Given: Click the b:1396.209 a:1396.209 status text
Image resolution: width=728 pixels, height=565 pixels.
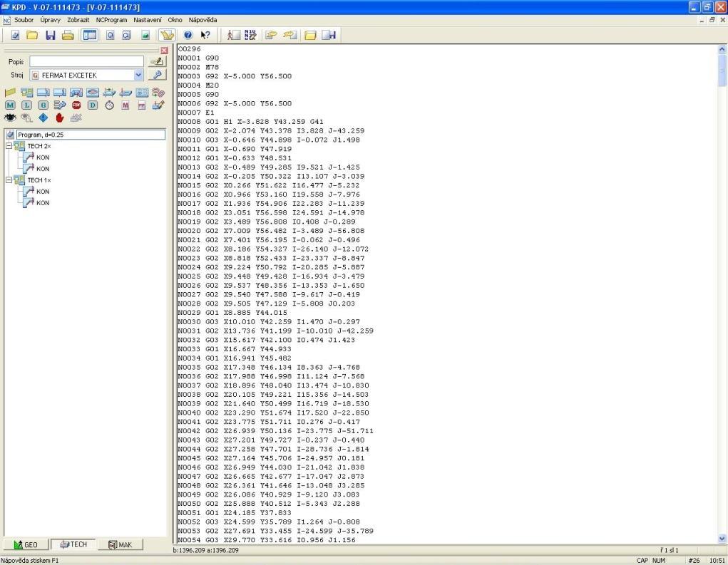Looking at the screenshot, I should (205, 550).
